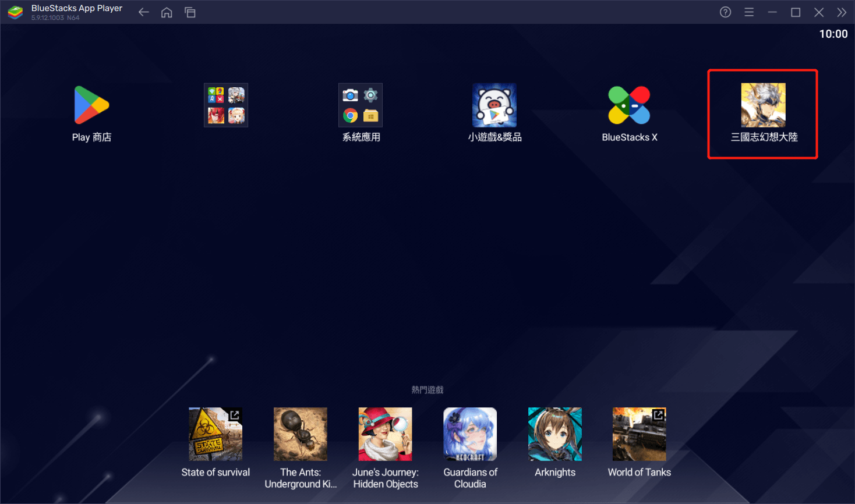This screenshot has height=504, width=855.
Task: Open World of Tanks game
Action: [640, 434]
